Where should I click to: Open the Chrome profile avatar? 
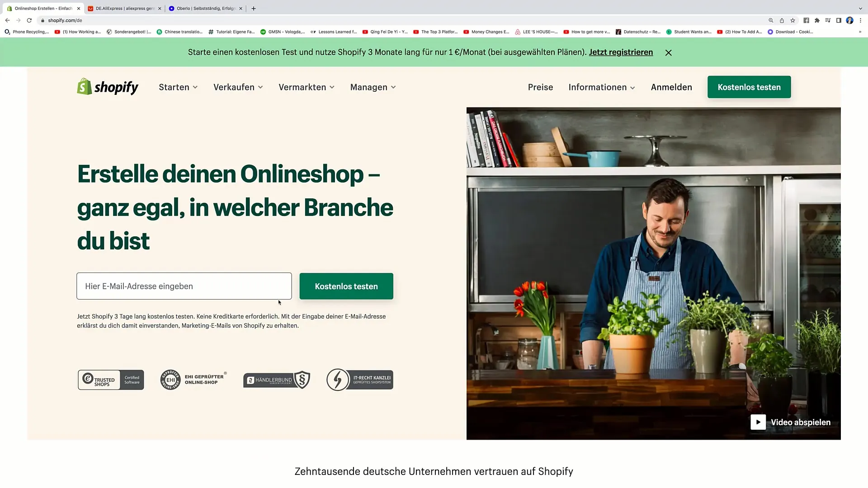pos(849,20)
